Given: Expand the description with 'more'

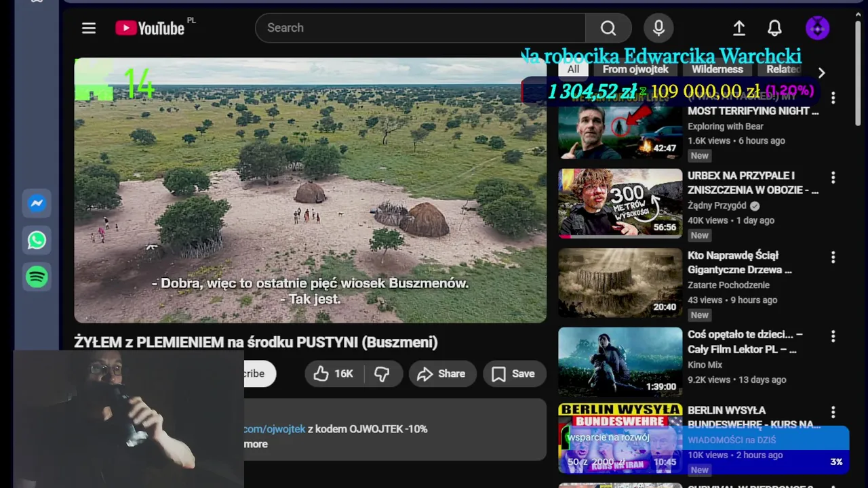Looking at the screenshot, I should [x=256, y=444].
